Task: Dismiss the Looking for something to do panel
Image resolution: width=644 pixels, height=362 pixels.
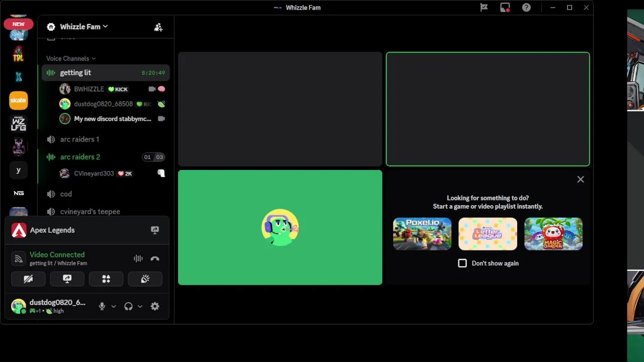Action: click(x=581, y=179)
